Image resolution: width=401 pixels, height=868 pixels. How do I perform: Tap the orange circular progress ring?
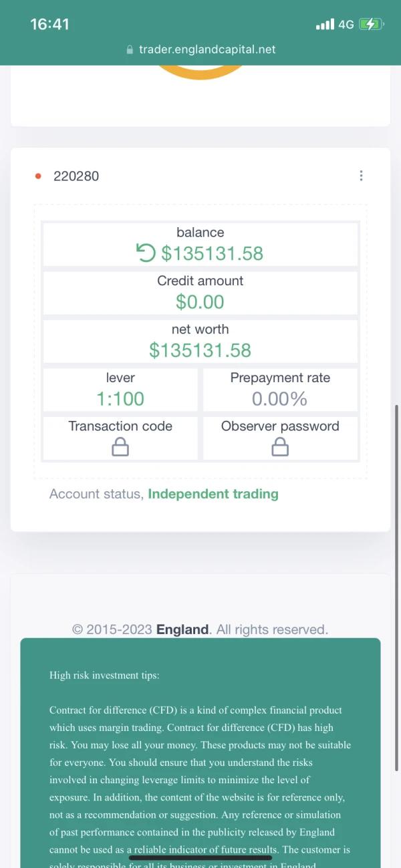[200, 72]
